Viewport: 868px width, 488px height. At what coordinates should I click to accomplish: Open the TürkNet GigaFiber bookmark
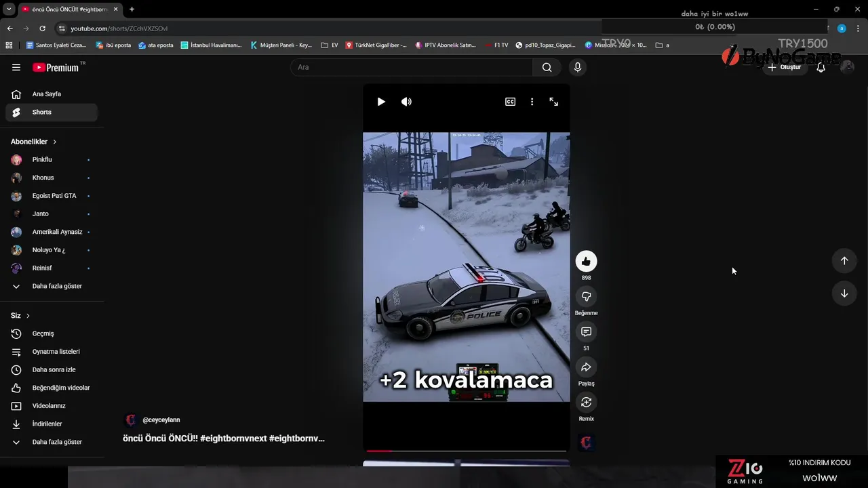click(x=376, y=45)
